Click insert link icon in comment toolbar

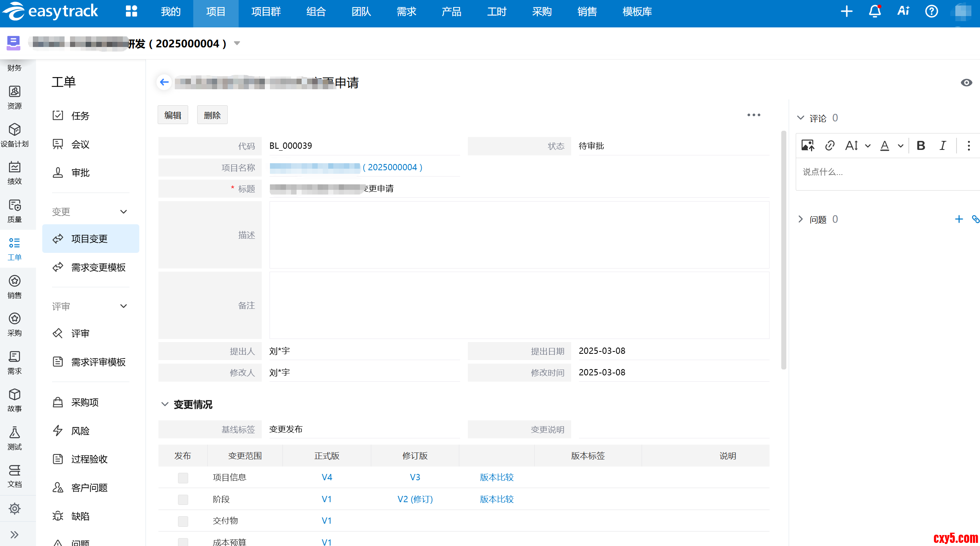tap(830, 146)
